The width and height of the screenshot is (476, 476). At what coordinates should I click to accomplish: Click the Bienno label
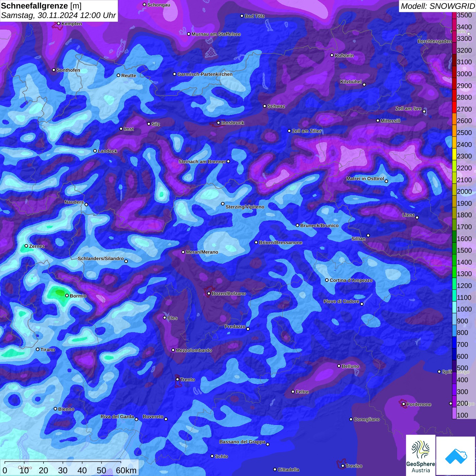click(66, 409)
